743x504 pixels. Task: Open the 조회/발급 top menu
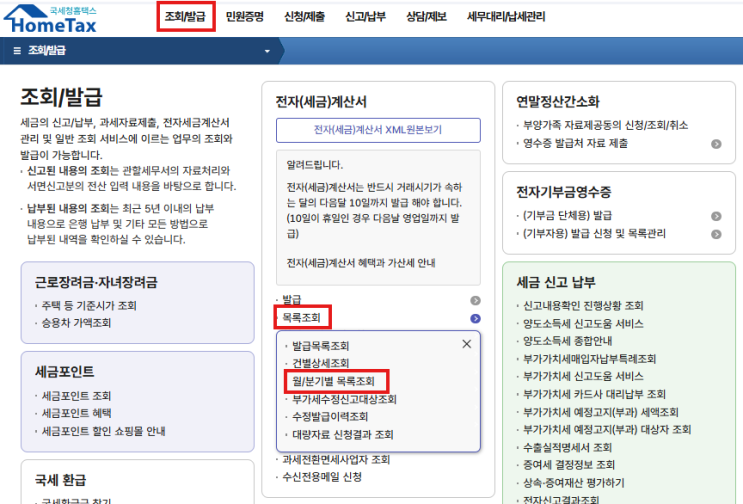[x=185, y=17]
